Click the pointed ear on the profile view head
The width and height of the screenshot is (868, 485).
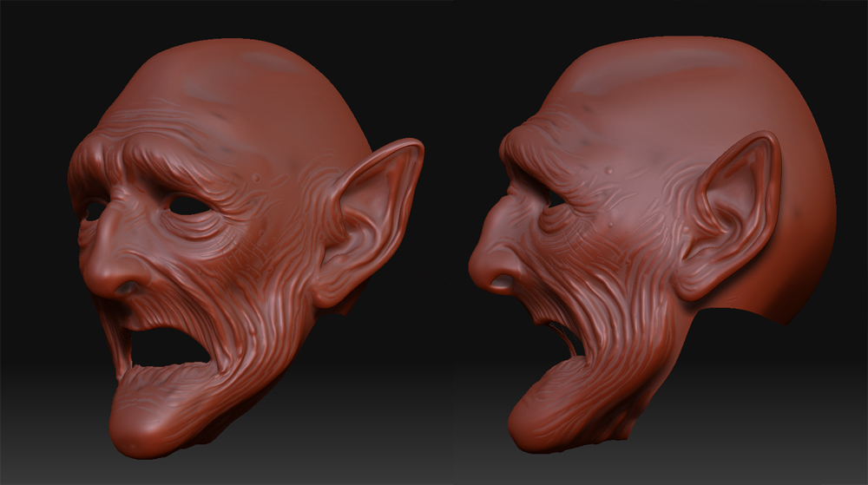(727, 216)
